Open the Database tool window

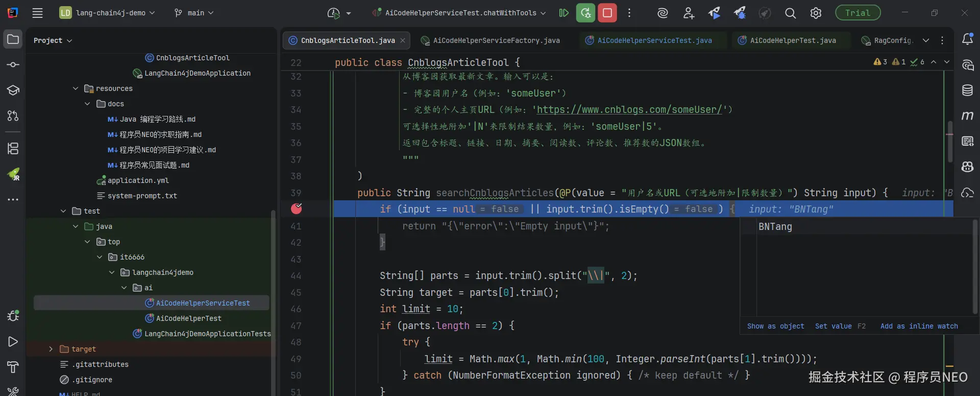(x=967, y=90)
